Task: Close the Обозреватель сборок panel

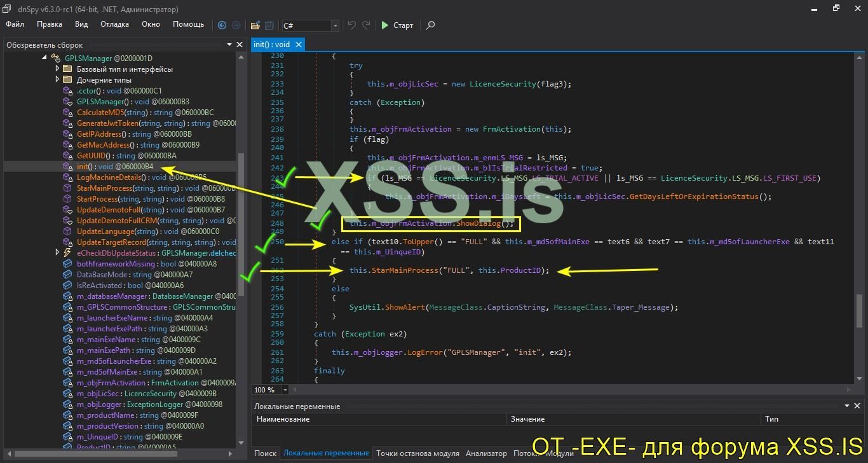Action: click(x=240, y=45)
